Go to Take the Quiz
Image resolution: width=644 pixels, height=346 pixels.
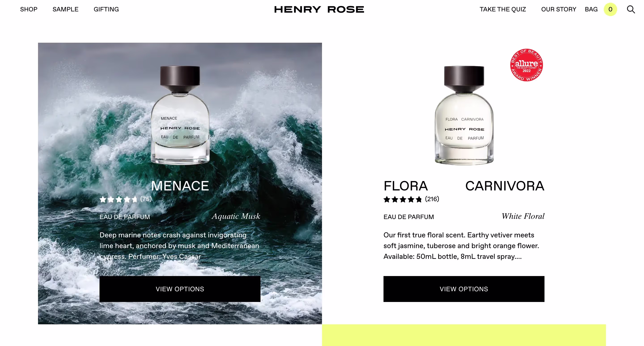(503, 9)
